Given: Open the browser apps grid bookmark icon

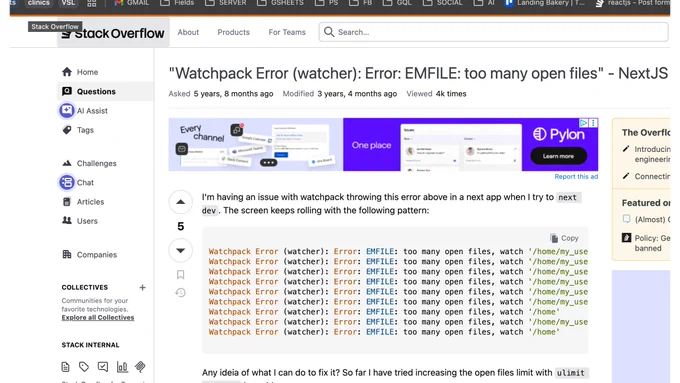Looking at the screenshot, I should point(92,3).
